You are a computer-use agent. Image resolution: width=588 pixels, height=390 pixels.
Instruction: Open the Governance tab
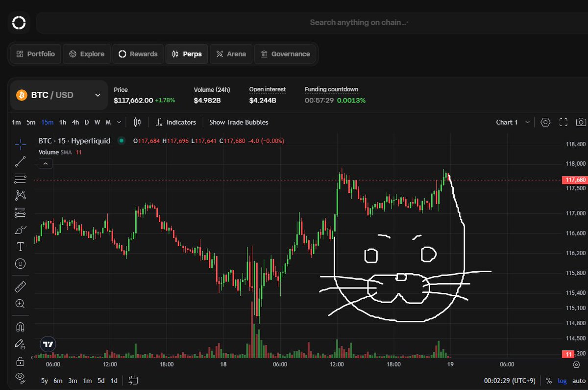pos(285,54)
